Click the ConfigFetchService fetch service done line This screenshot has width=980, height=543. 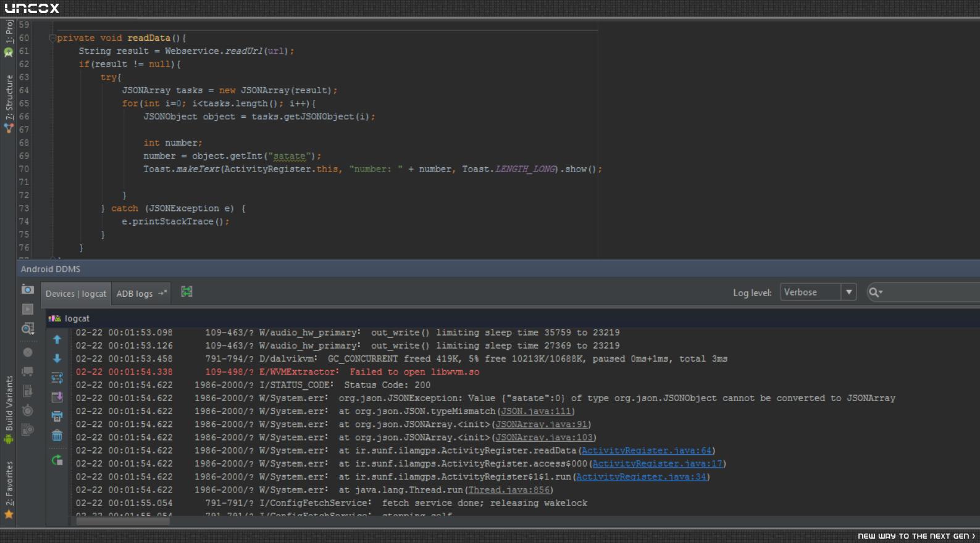pyautogui.click(x=332, y=503)
